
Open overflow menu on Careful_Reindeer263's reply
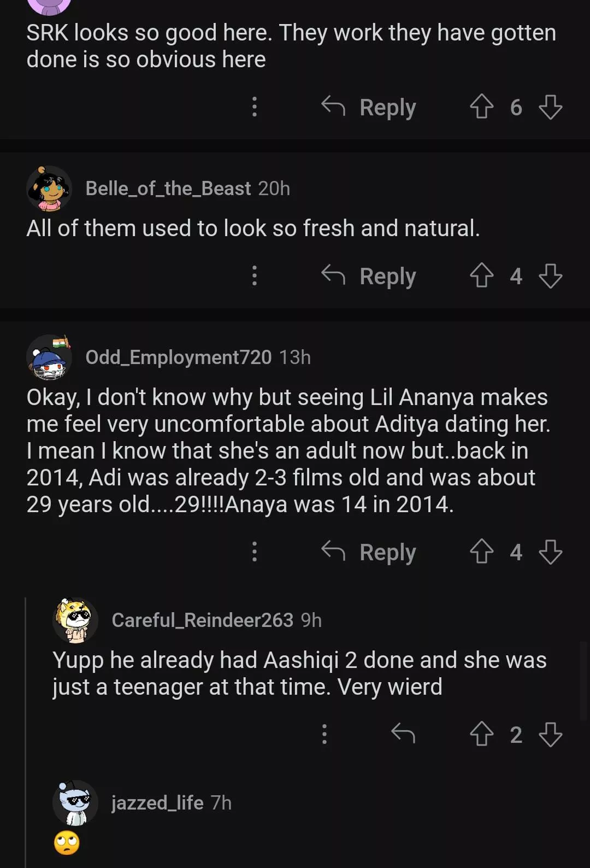tap(324, 734)
